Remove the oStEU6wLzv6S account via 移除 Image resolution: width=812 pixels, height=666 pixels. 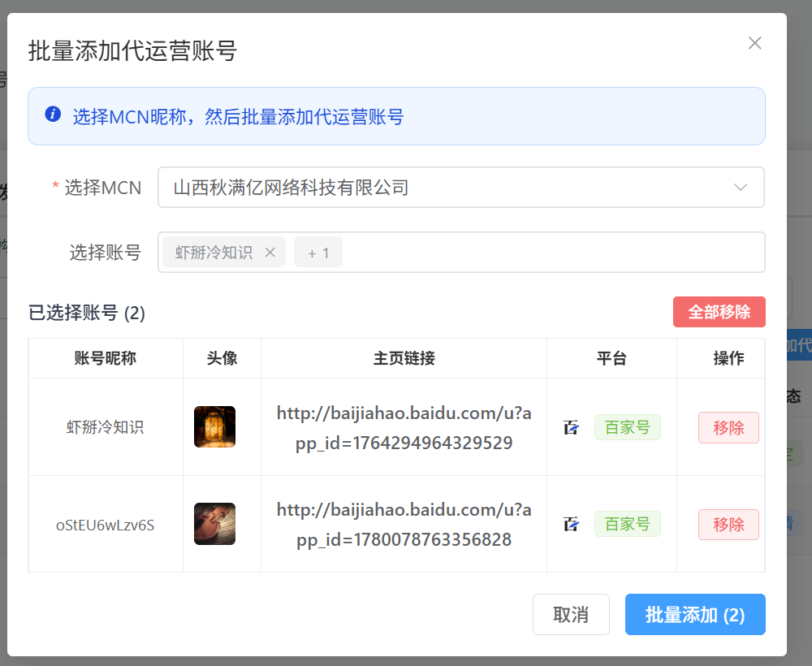[x=728, y=525]
